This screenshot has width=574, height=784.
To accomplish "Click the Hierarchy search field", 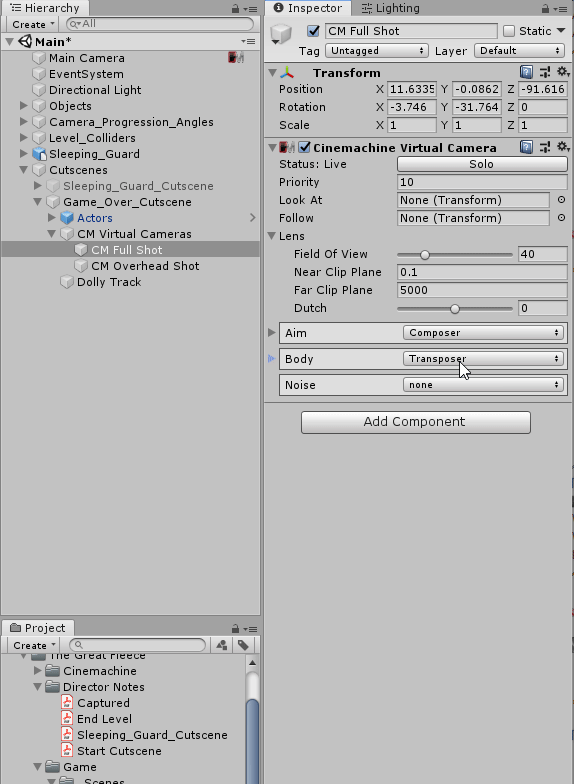I will coord(160,24).
